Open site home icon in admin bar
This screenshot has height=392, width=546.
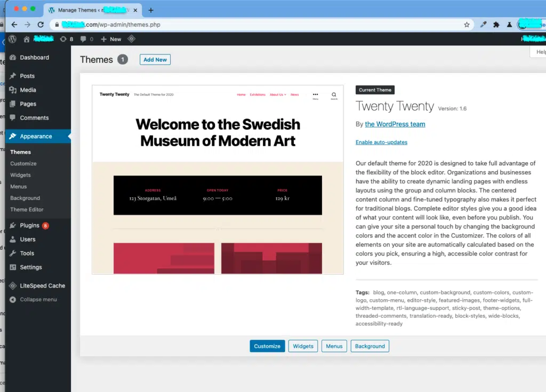(27, 39)
